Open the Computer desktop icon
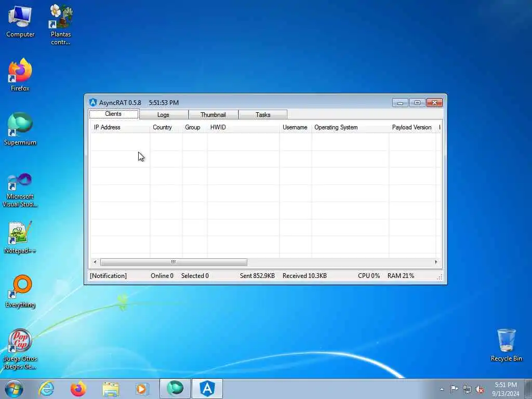Screen dimensions: 532x399 pos(20,21)
